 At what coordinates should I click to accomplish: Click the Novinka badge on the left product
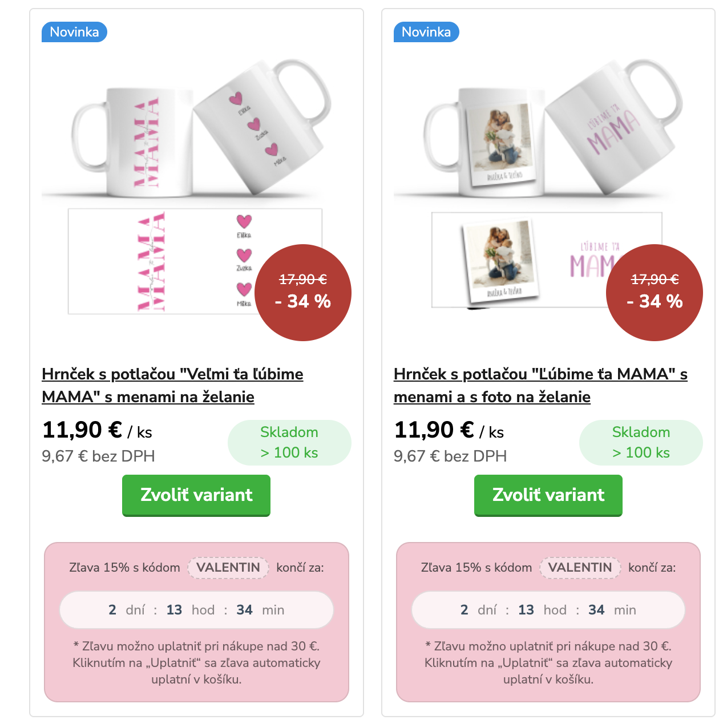pos(74,32)
